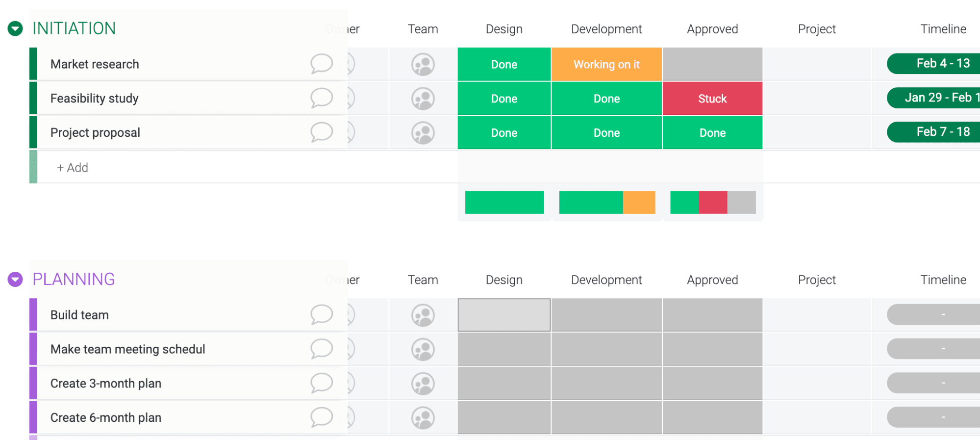Open comments for Make team meeting schedul
The width and height of the screenshot is (980, 440).
click(x=322, y=349)
